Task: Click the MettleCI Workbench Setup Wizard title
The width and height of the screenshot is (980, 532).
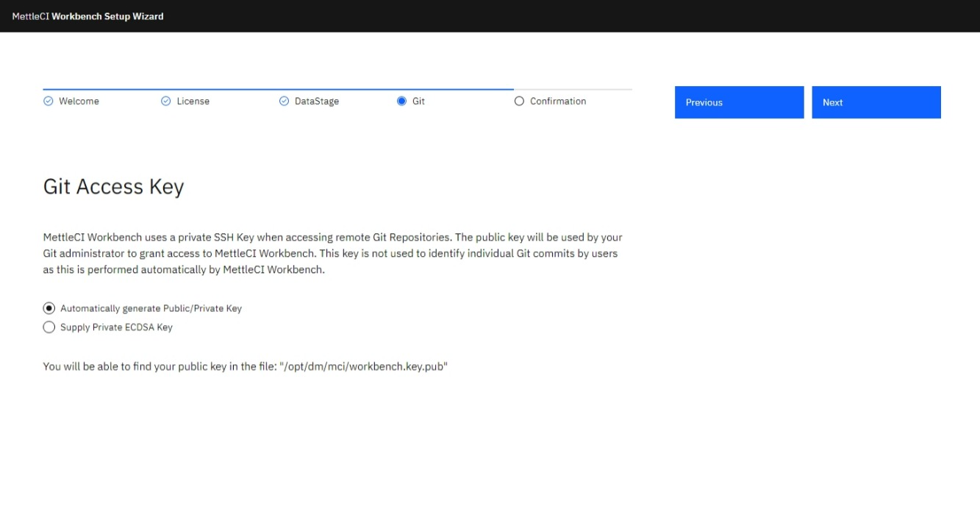Action: tap(87, 16)
